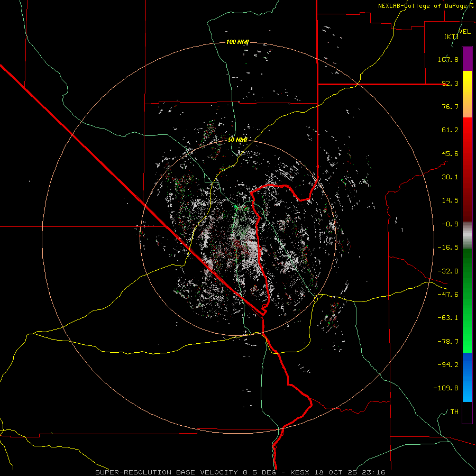Viewport: 476px width, 476px height.
Task: Click the gray near-zero band of the color scale
Action: [467, 235]
